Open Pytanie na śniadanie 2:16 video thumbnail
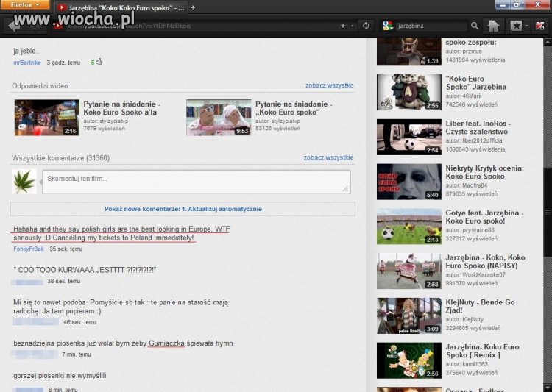Image resolution: width=552 pixels, height=392 pixels. coord(47,118)
